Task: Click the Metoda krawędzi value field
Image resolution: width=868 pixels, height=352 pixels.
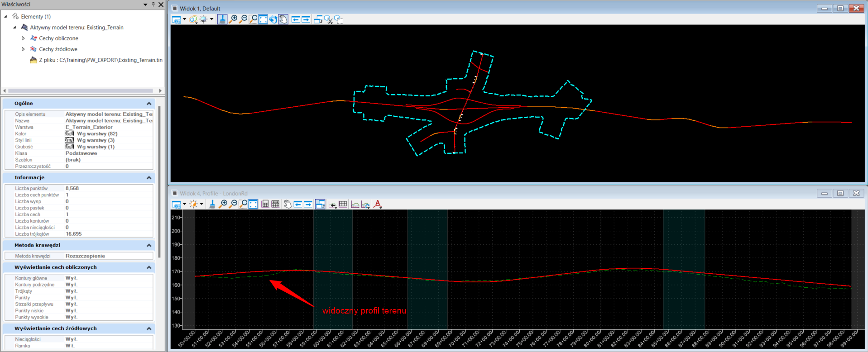Action: click(108, 256)
